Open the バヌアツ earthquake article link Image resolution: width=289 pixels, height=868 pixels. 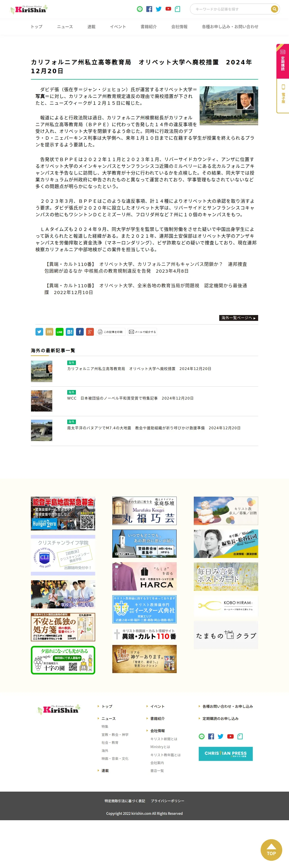point(154,428)
